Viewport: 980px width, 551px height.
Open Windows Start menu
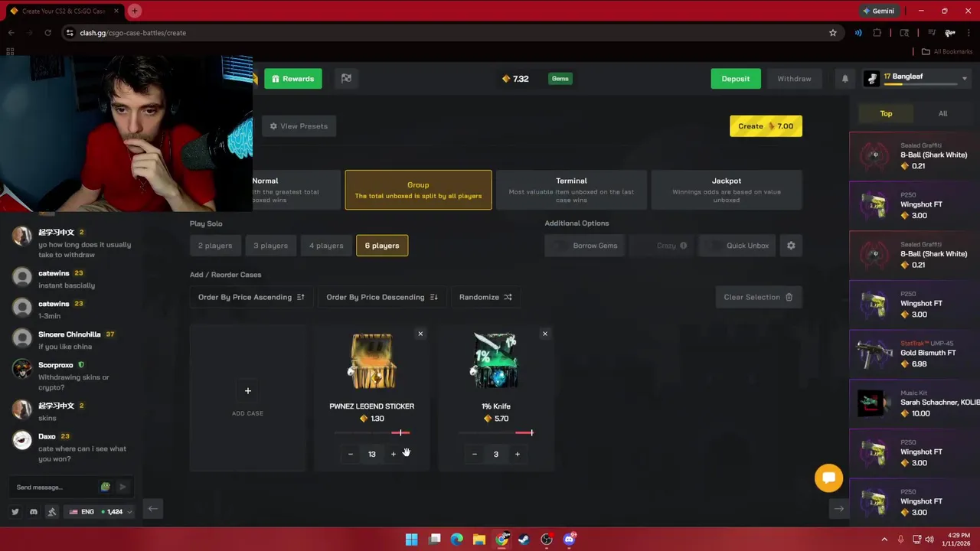411,540
